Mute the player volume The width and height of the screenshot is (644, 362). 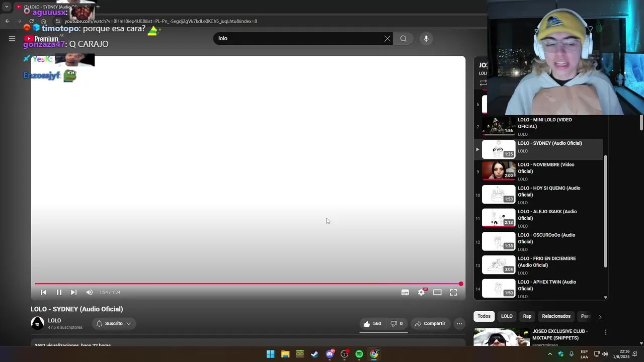(x=89, y=292)
